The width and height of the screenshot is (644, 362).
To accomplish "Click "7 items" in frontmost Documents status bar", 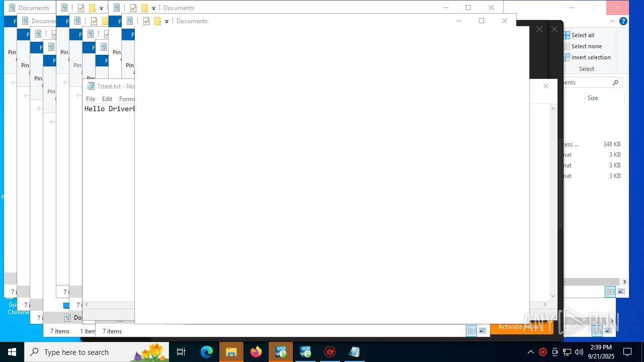I will coord(112,331).
